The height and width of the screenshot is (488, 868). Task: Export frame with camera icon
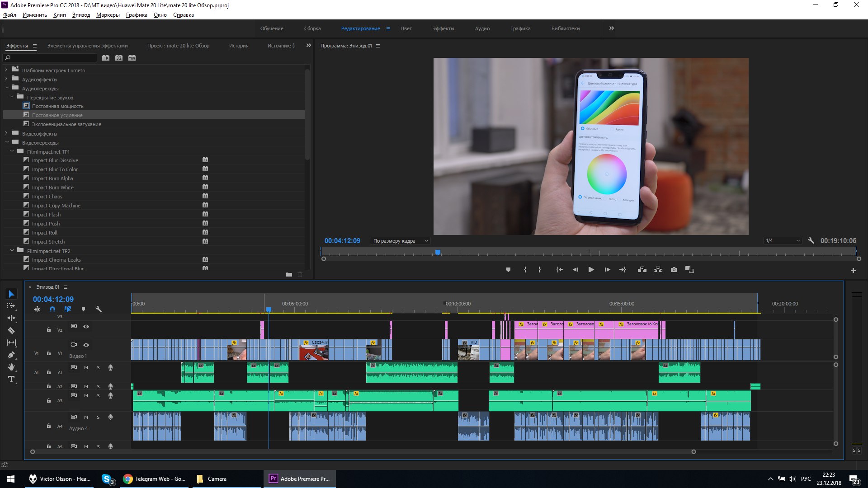pos(674,270)
